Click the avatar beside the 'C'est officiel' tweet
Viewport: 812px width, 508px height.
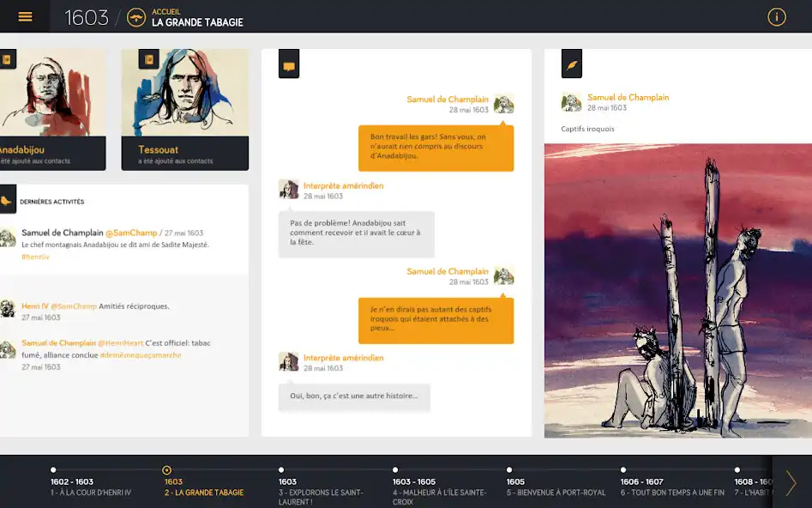(7, 349)
